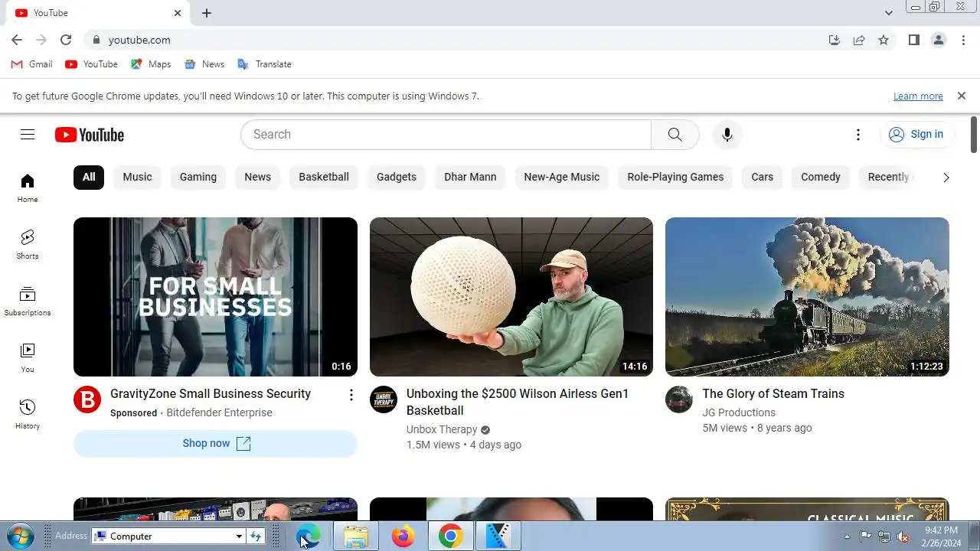Select the Cars filter chip
This screenshot has width=980, height=551.
[x=763, y=177]
